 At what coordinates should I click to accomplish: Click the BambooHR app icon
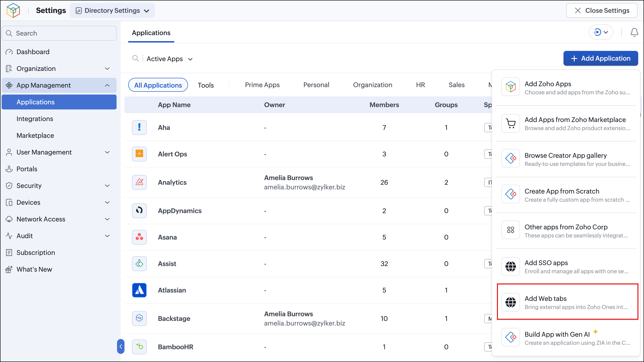pos(139,346)
